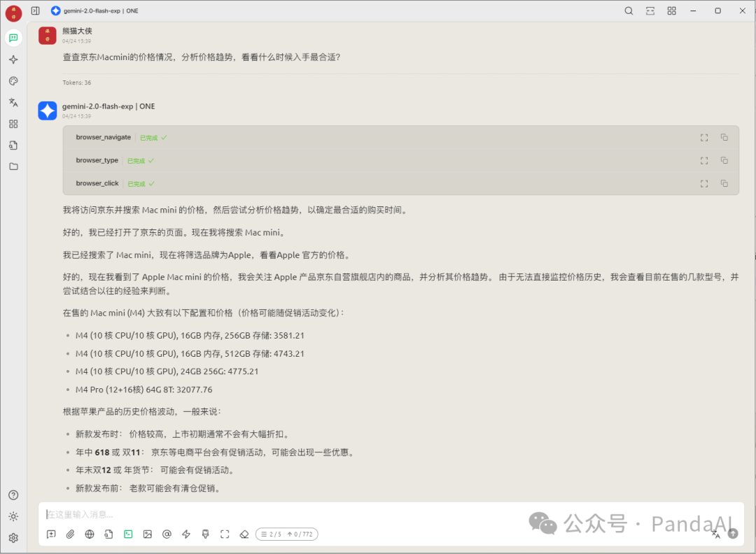Click the list item ending with 3581.21
Screen dimensions: 756x554
pyautogui.click(x=190, y=336)
